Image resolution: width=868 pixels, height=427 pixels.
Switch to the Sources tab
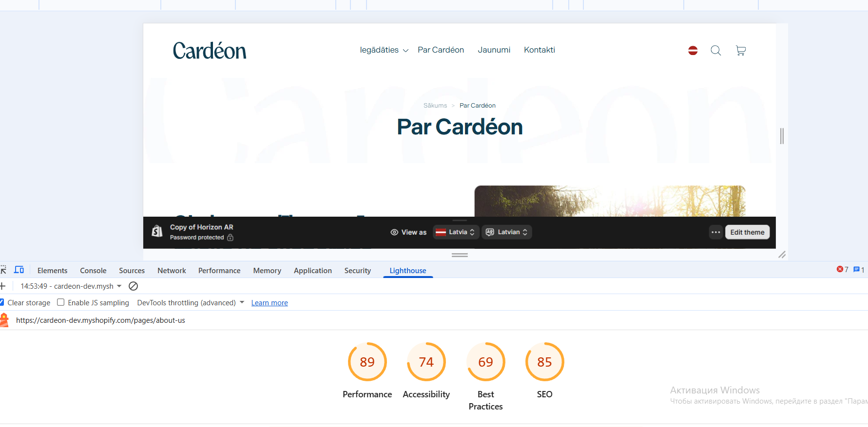[x=132, y=271]
